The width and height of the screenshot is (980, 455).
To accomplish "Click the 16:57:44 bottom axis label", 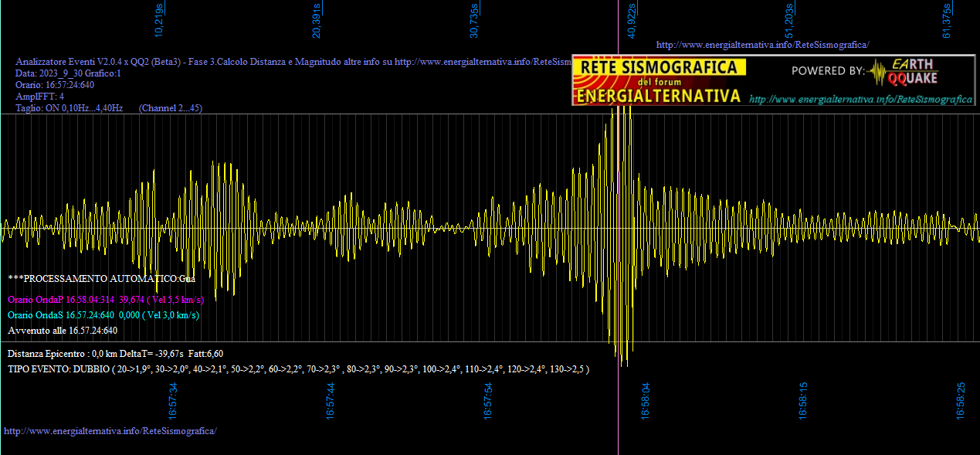I will pos(331,401).
